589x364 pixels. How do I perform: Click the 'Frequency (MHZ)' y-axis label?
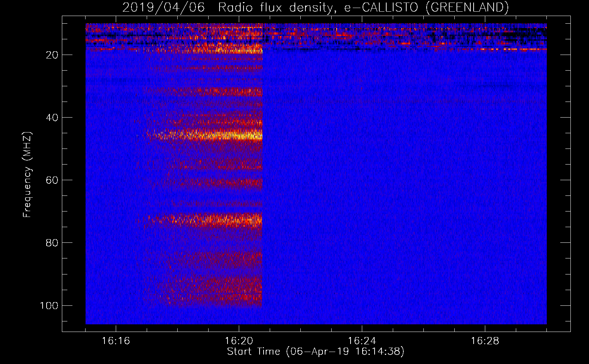(27, 175)
